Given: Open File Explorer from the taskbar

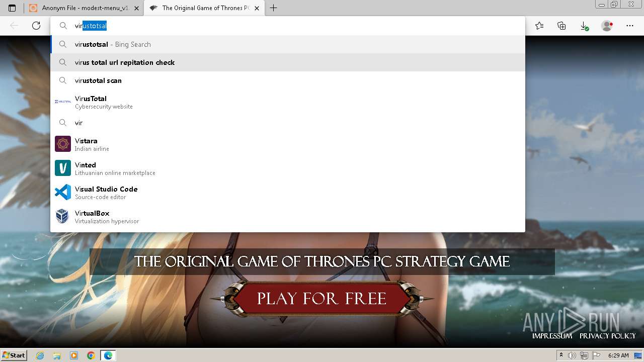Looking at the screenshot, I should 57,355.
